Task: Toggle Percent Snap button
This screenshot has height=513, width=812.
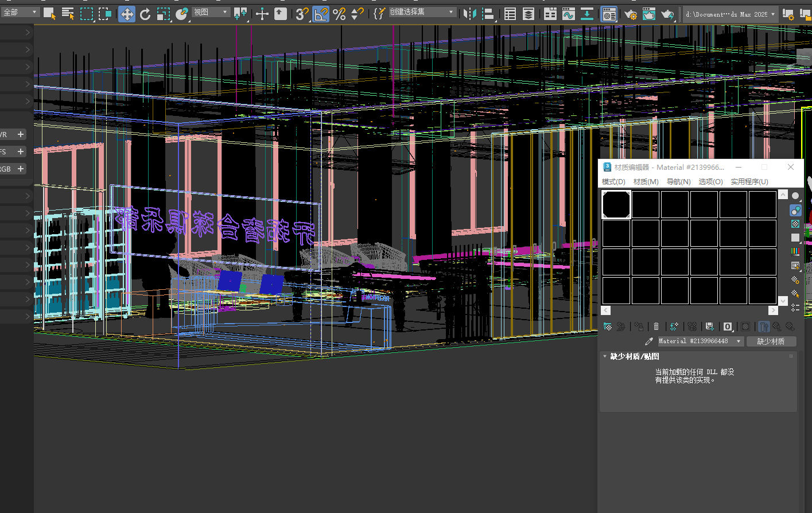Action: click(x=339, y=14)
